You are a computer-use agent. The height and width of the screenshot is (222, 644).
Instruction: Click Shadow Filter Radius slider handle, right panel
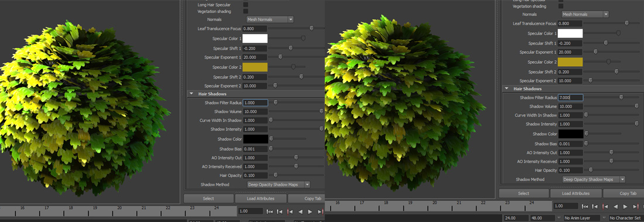(x=621, y=97)
